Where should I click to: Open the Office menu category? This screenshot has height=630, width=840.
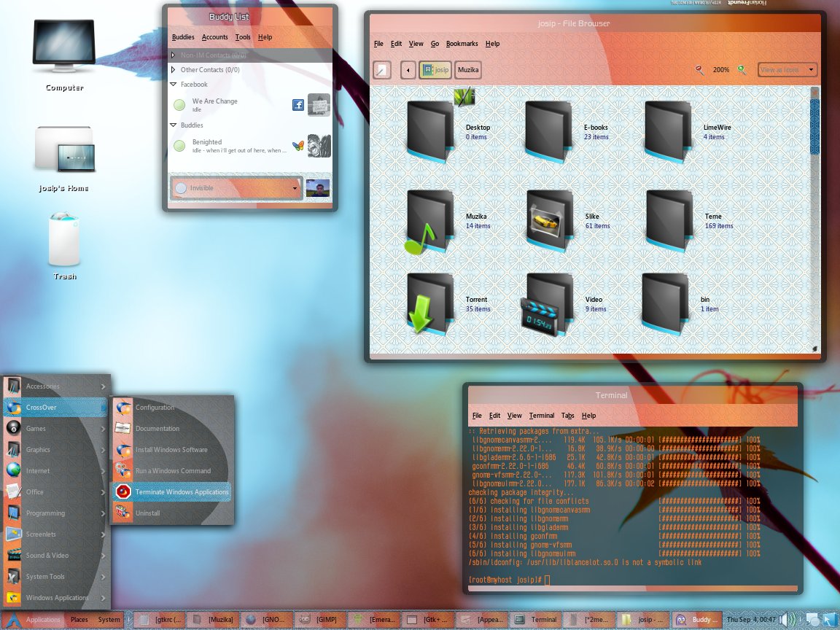(55, 491)
